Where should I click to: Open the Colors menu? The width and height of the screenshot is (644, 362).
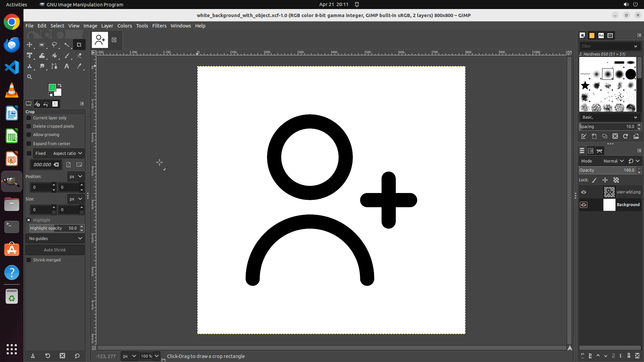(124, 26)
